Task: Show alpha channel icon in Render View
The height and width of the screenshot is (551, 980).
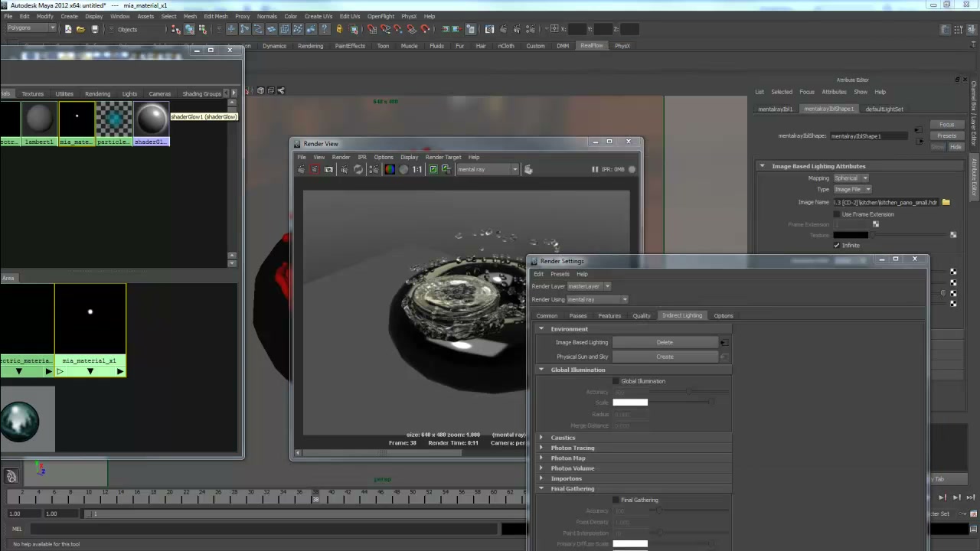Action: pos(403,169)
